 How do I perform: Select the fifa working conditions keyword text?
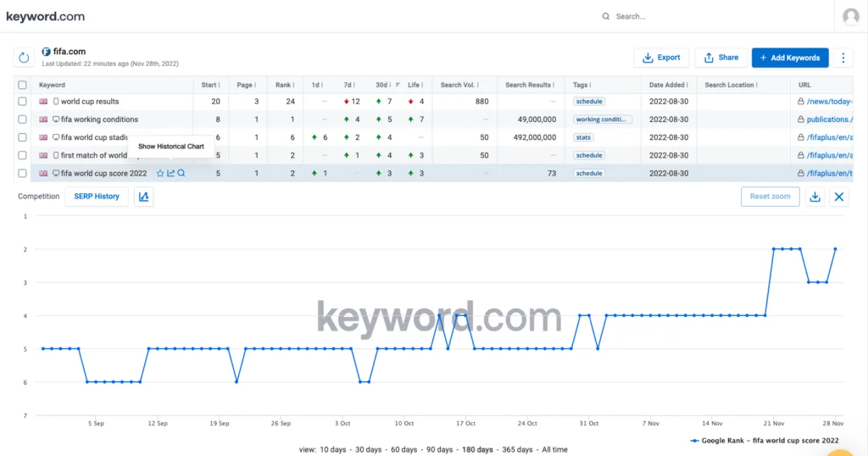point(100,120)
